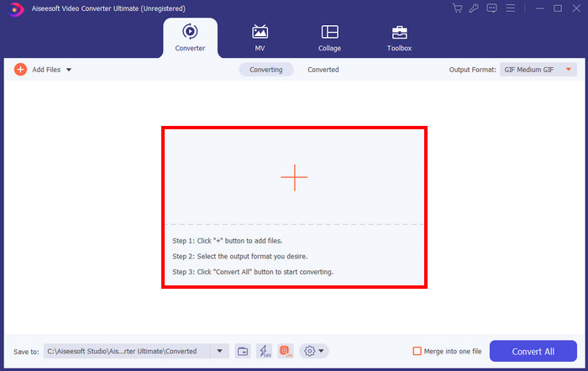Viewport: 588px width, 371px height.
Task: Show the Converted list
Action: pyautogui.click(x=323, y=70)
